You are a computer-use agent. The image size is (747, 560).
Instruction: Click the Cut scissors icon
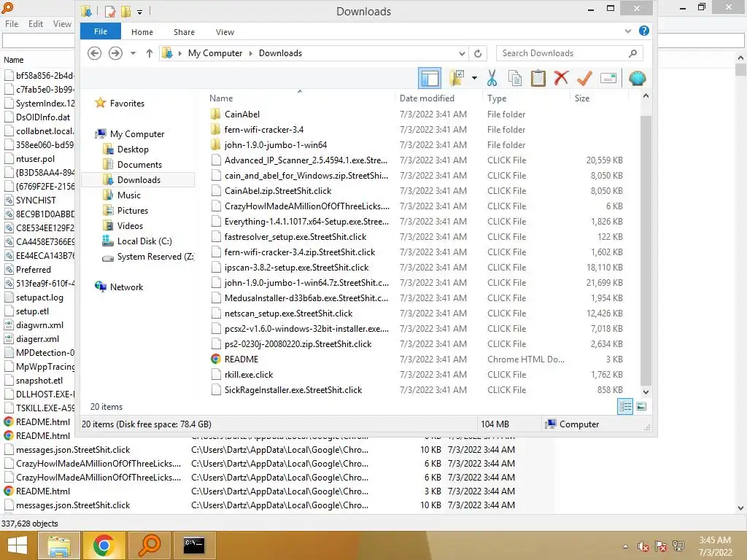point(492,78)
